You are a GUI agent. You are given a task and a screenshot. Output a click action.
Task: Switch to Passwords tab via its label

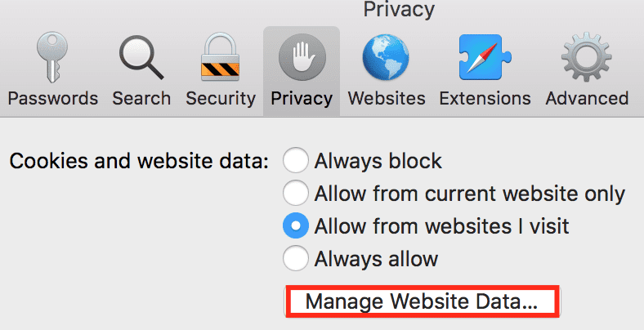click(x=52, y=98)
